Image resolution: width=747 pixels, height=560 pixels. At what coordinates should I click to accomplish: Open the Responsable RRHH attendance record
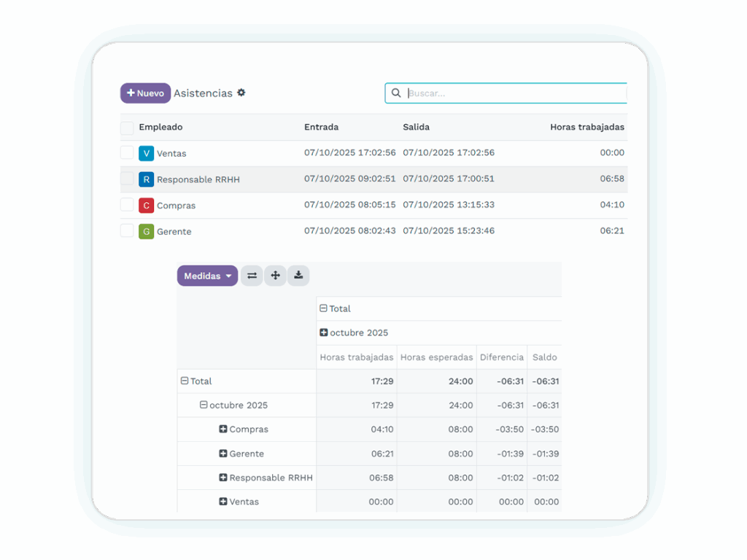tap(198, 179)
